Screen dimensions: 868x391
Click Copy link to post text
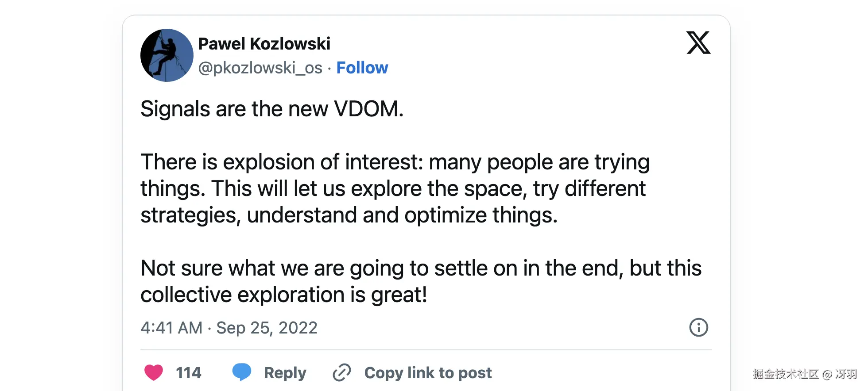[428, 373]
